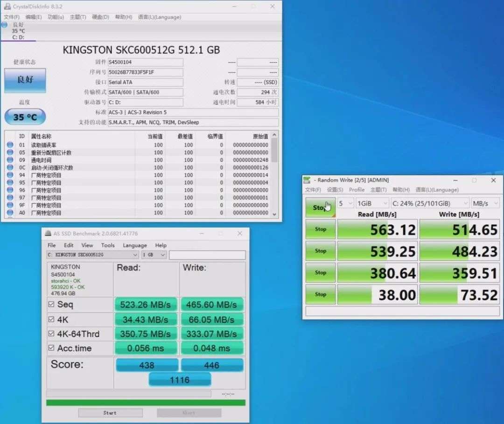
Task: Click status circle for attribute 01 读取错误率
Action: (x=10, y=145)
